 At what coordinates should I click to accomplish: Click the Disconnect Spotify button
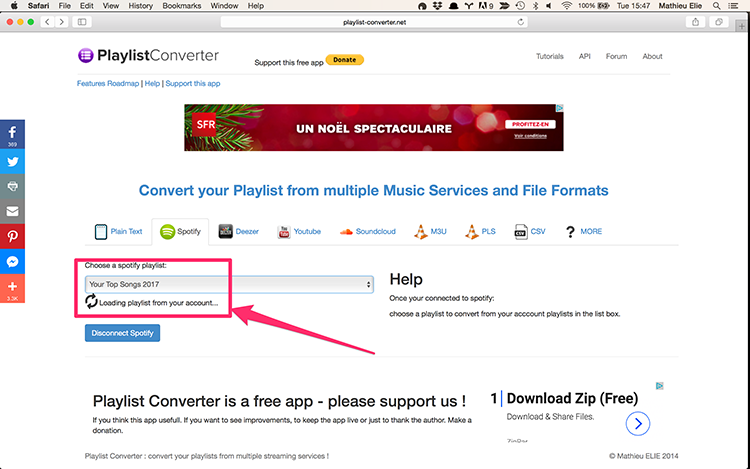(122, 333)
